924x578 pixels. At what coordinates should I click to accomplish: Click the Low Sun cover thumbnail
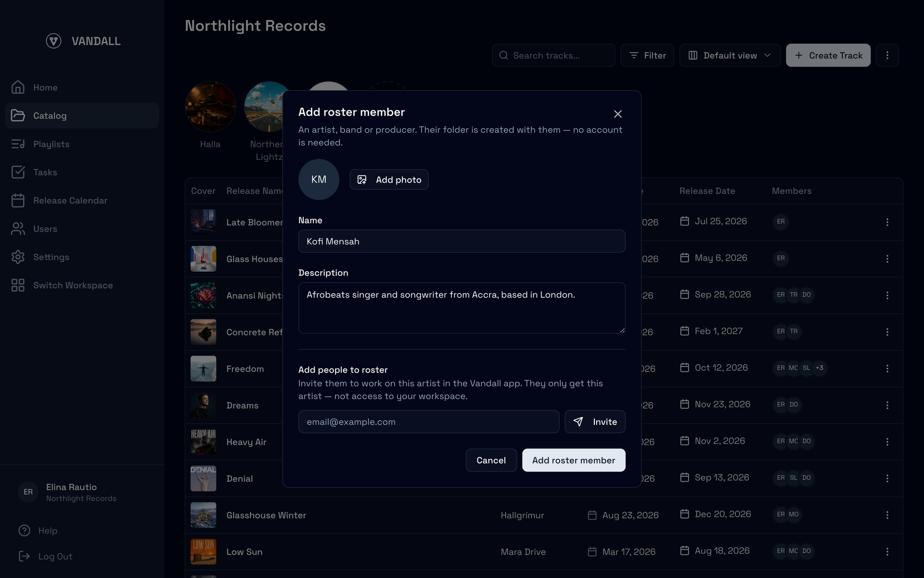pos(203,552)
